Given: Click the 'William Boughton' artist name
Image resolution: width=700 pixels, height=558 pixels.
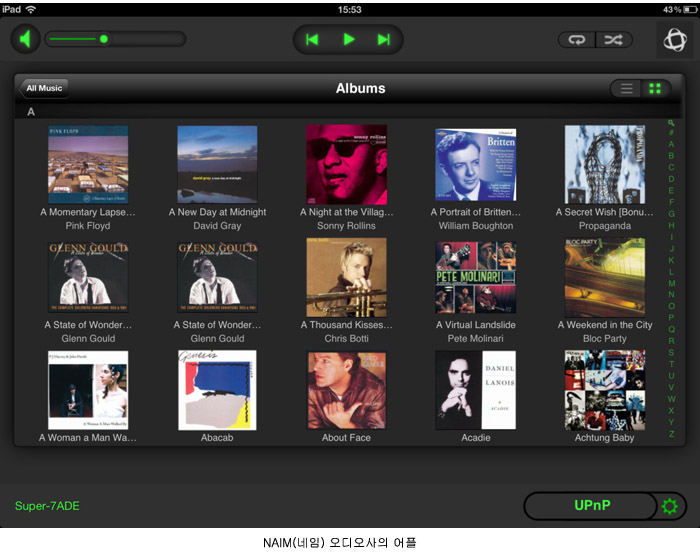Looking at the screenshot, I should click(x=476, y=226).
